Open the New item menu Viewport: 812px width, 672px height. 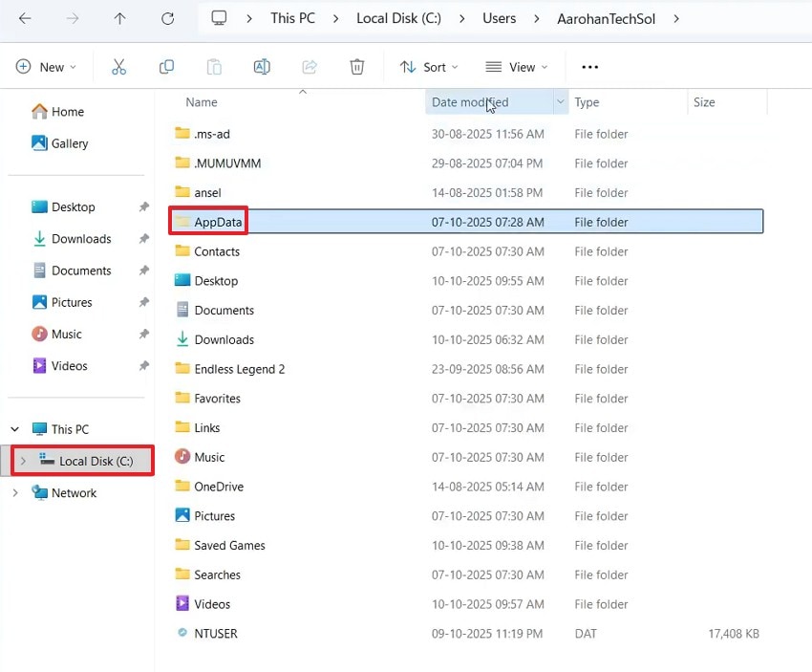click(46, 67)
